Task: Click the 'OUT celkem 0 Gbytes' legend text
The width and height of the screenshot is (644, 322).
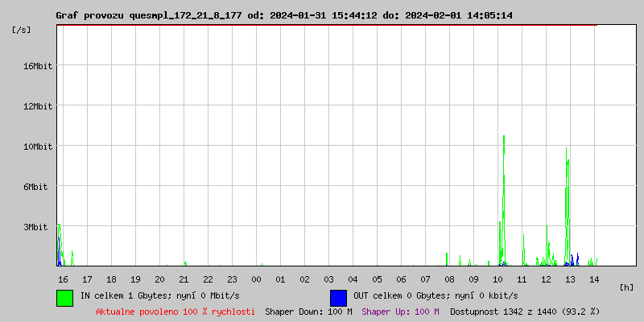Action: coord(436,295)
